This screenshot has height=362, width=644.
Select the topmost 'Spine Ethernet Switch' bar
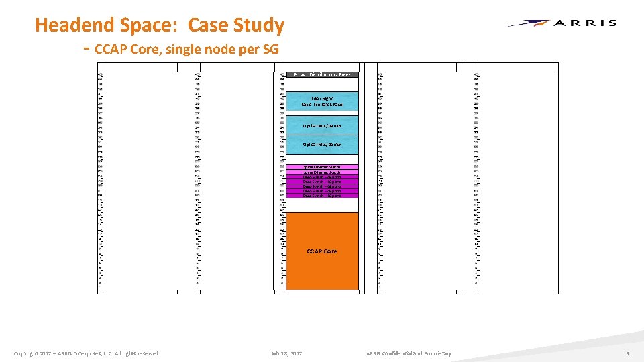pos(322,167)
